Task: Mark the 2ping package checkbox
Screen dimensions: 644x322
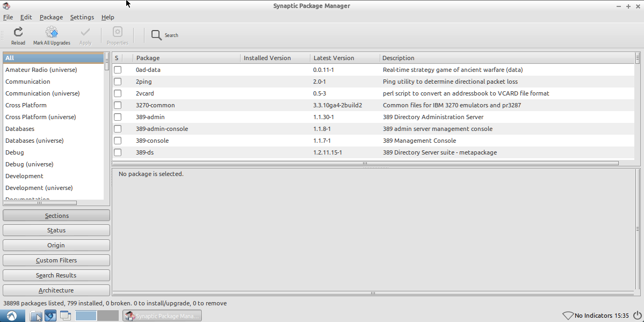Action: click(x=117, y=82)
